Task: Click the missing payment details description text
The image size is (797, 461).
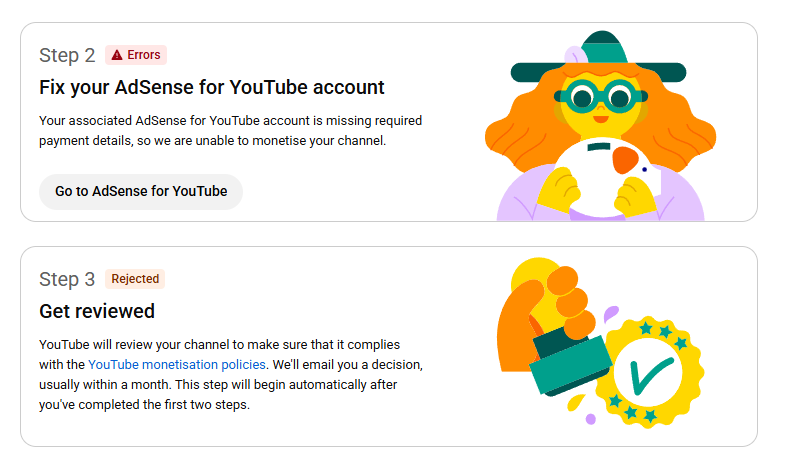Action: point(230,131)
